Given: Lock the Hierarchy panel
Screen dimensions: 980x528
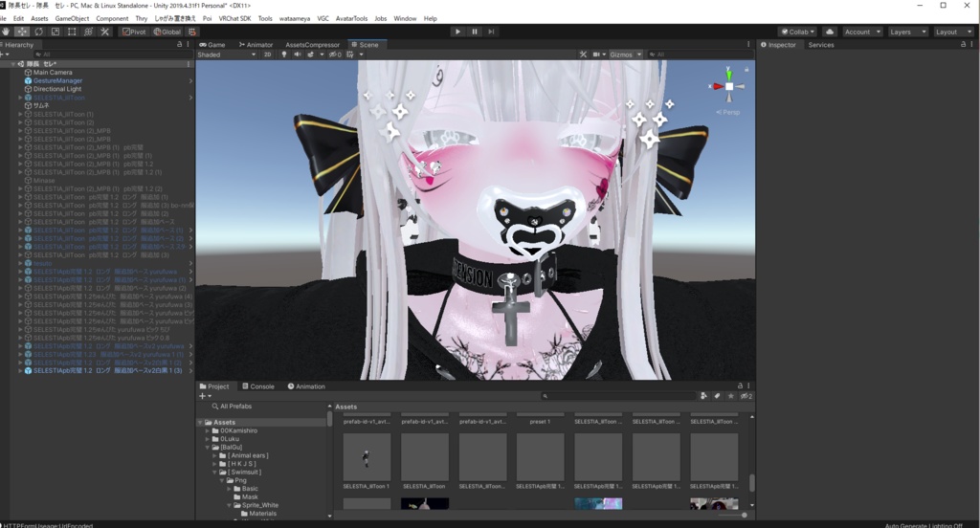Looking at the screenshot, I should pyautogui.click(x=179, y=44).
